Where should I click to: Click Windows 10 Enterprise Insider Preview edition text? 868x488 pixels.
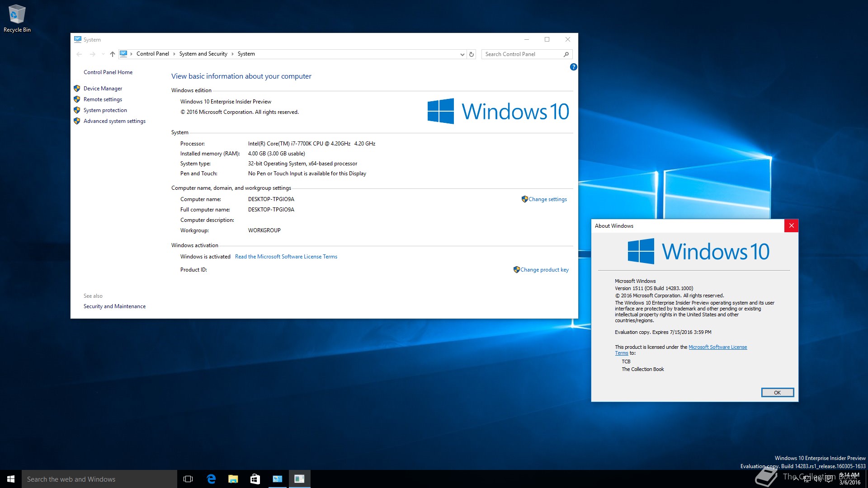(226, 102)
